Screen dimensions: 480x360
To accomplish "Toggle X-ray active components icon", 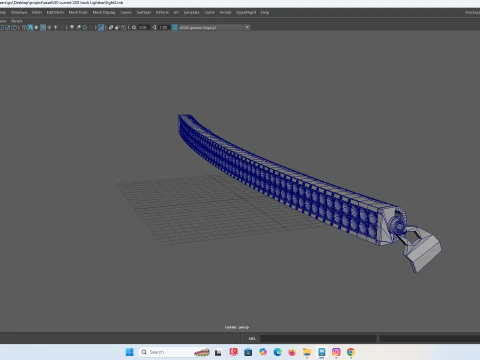I will pos(117,27).
